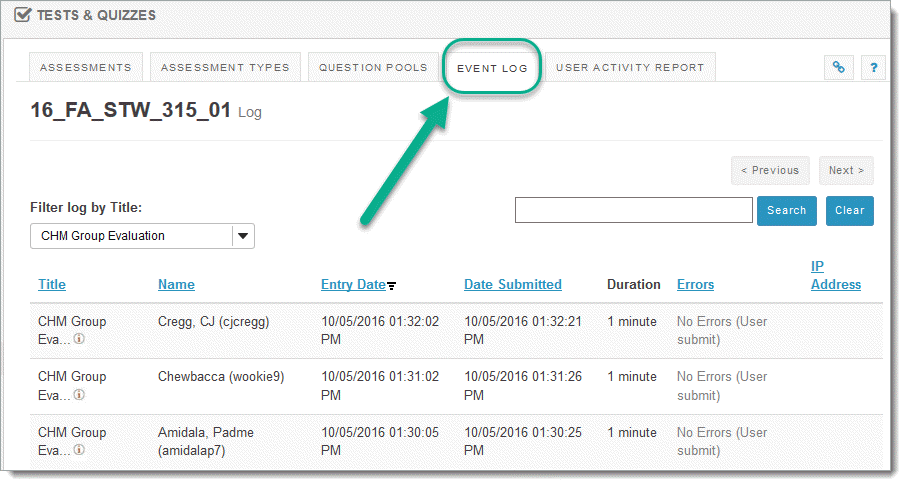Click submitted date 10/05/2016 01:31:26 PM
Viewport: 906px width, 486px height.
523,385
